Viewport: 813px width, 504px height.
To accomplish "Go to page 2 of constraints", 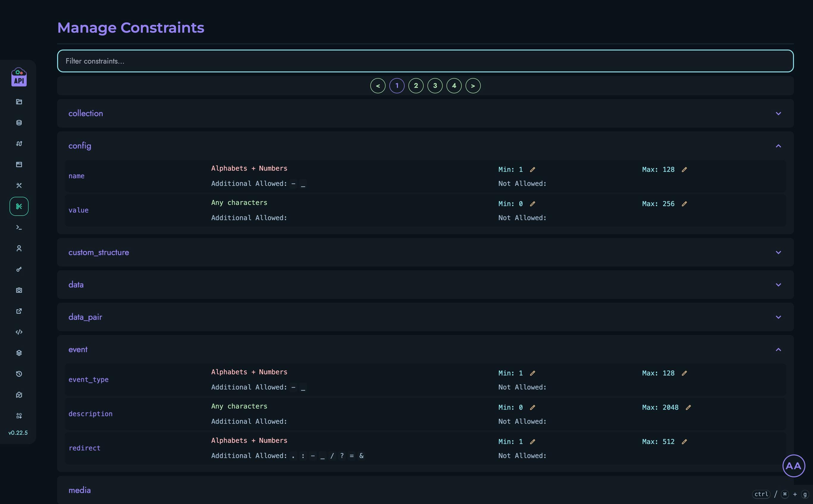I will pyautogui.click(x=416, y=86).
